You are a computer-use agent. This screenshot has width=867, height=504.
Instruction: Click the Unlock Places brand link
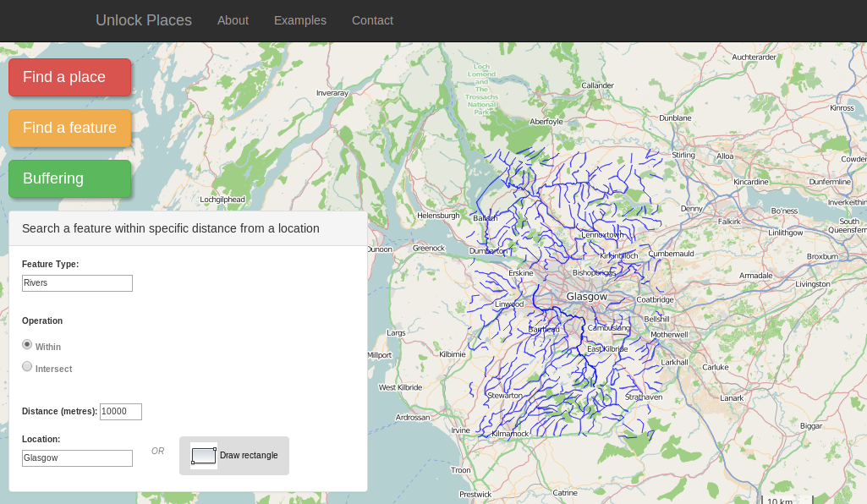tap(144, 20)
